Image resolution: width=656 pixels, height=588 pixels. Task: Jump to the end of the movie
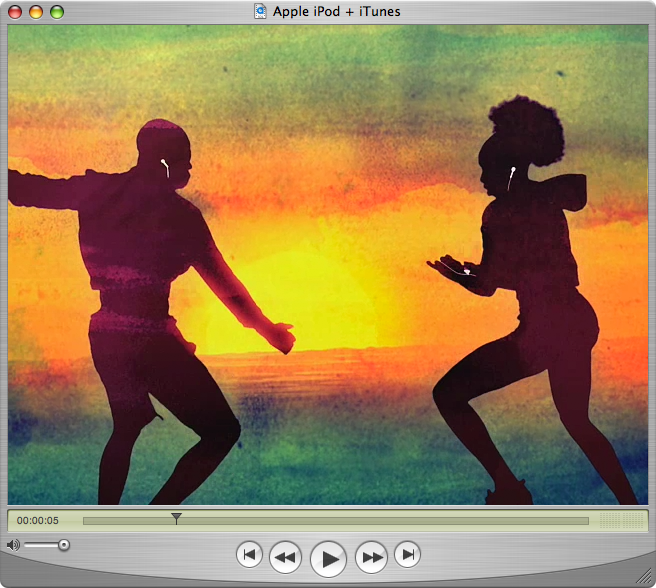tap(407, 555)
